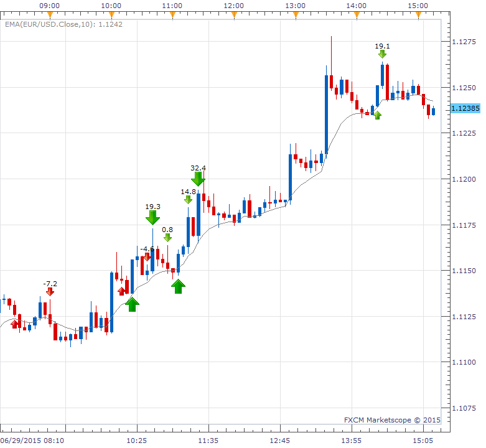Click the EMA(EUR/USD.Close,10) indicator label
The width and height of the screenshot is (486, 448).
[63, 24]
